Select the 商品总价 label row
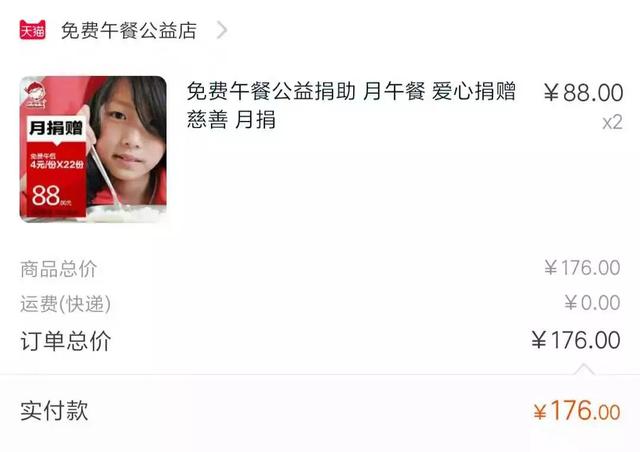This screenshot has height=452, width=640. point(59,269)
